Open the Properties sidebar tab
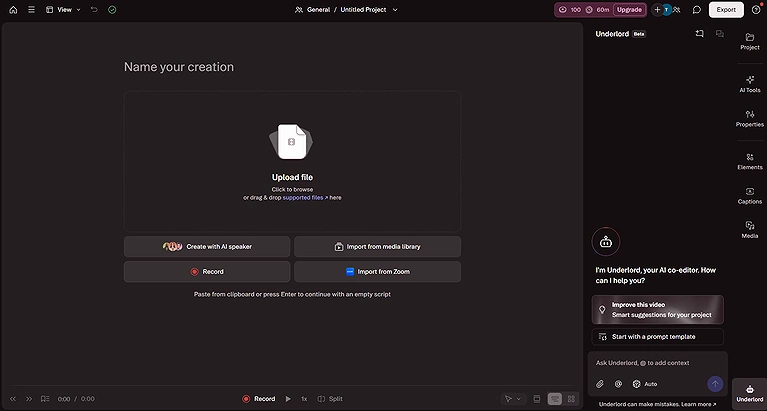Screen dimensions: 767x411 (x=750, y=118)
